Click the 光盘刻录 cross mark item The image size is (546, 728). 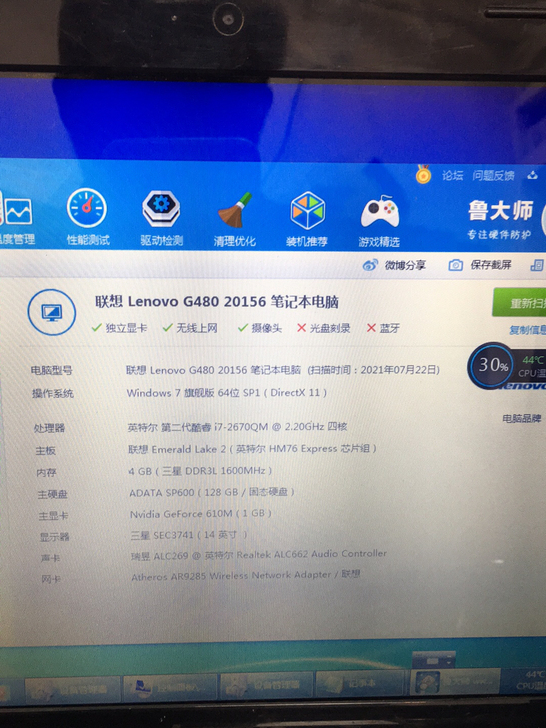pos(324,328)
